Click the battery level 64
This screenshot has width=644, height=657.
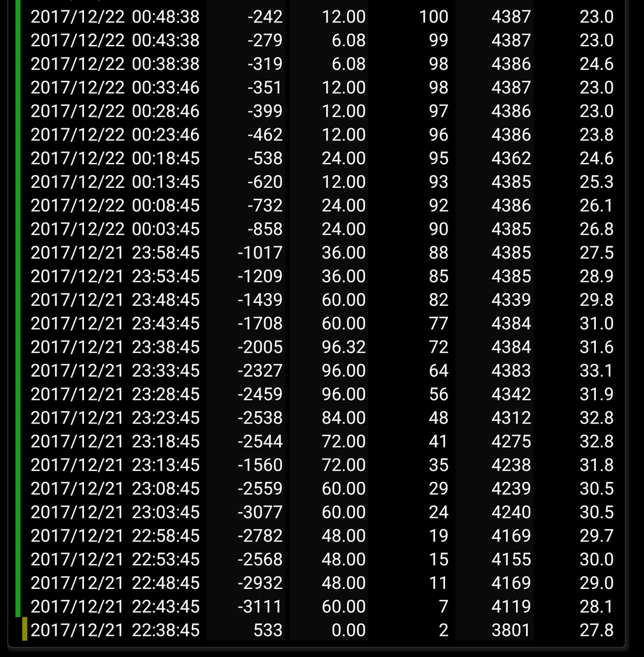click(x=438, y=371)
